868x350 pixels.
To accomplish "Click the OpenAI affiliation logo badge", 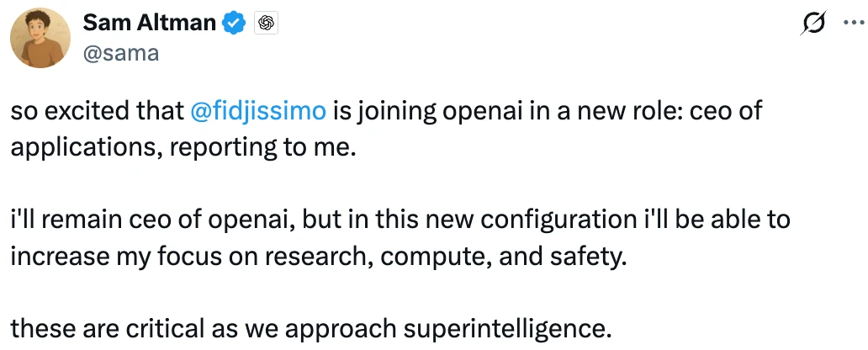I will [267, 24].
